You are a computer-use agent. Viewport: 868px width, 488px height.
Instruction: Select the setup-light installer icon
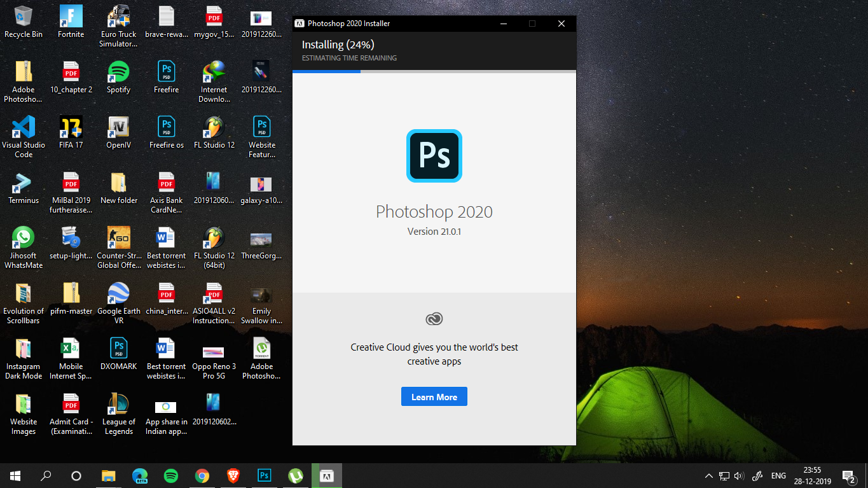(x=71, y=244)
